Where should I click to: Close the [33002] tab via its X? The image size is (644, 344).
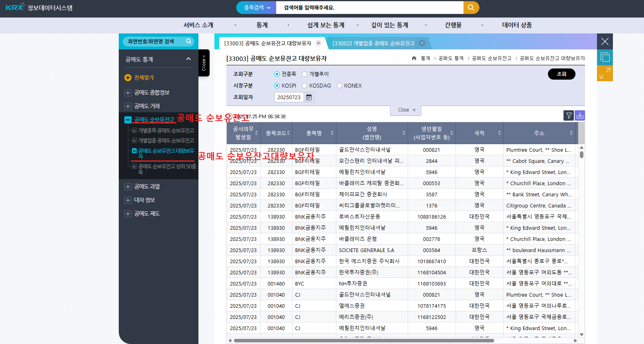(422, 43)
